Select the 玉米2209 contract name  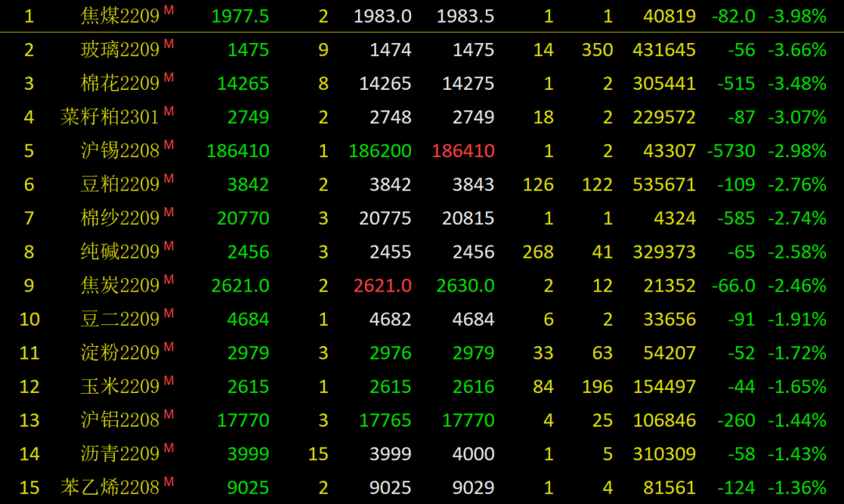pos(120,386)
